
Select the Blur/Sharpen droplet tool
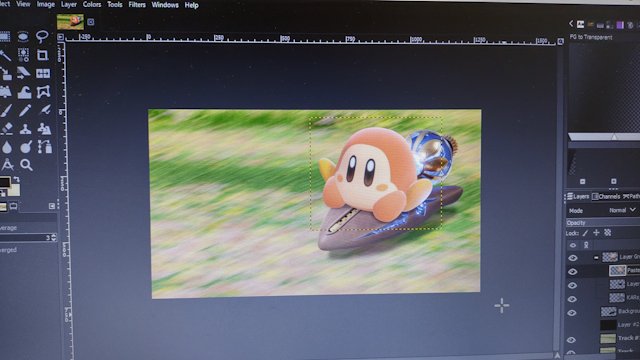pos(7,147)
